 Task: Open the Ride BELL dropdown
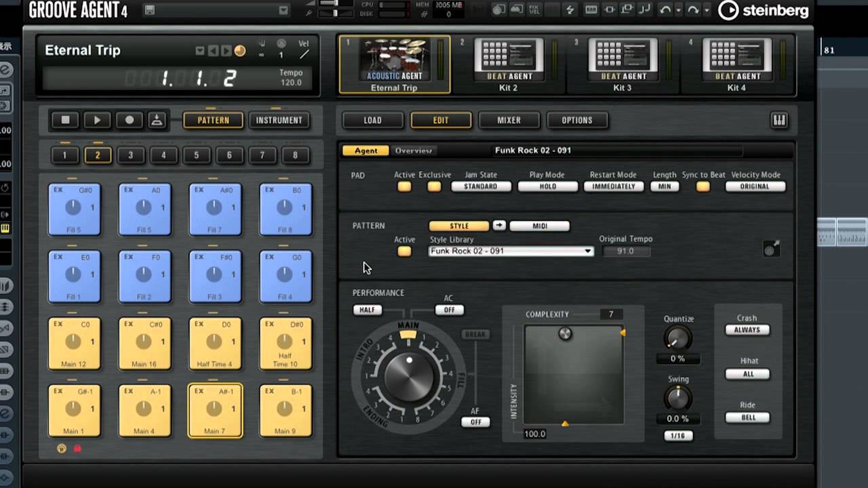coord(747,418)
